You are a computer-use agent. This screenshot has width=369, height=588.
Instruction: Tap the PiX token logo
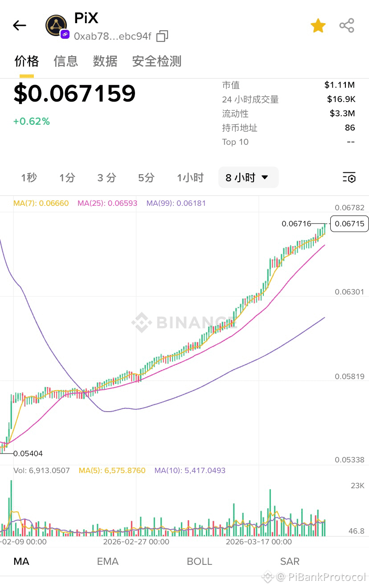pyautogui.click(x=56, y=25)
